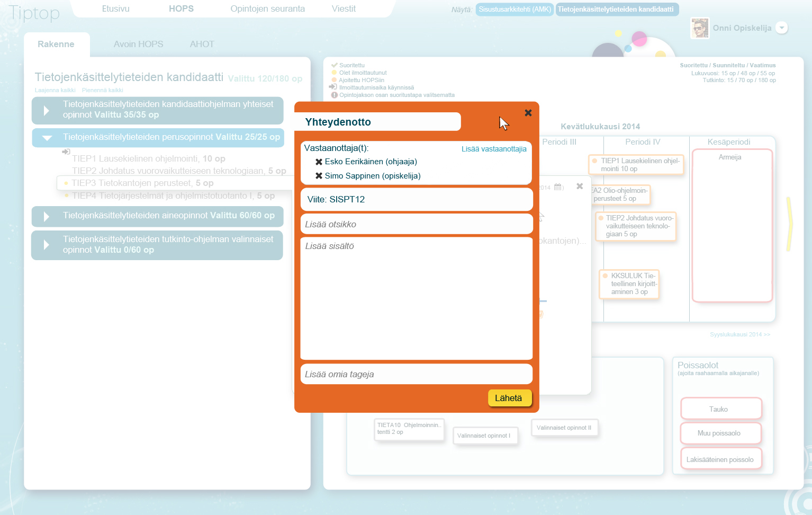The image size is (812, 515).
Task: Click TIETA10 Ohjelmoinnin tentti card
Action: tap(409, 429)
